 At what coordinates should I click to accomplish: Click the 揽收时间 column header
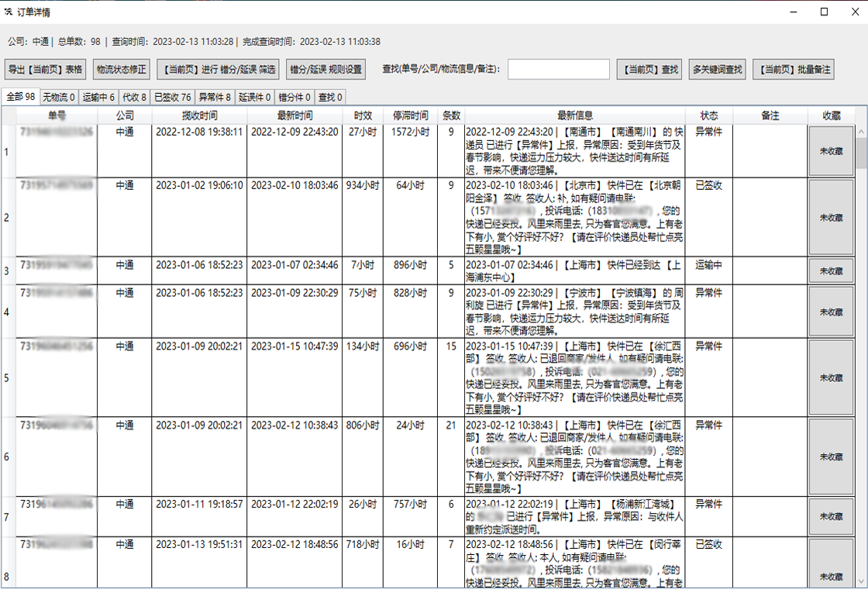point(199,115)
